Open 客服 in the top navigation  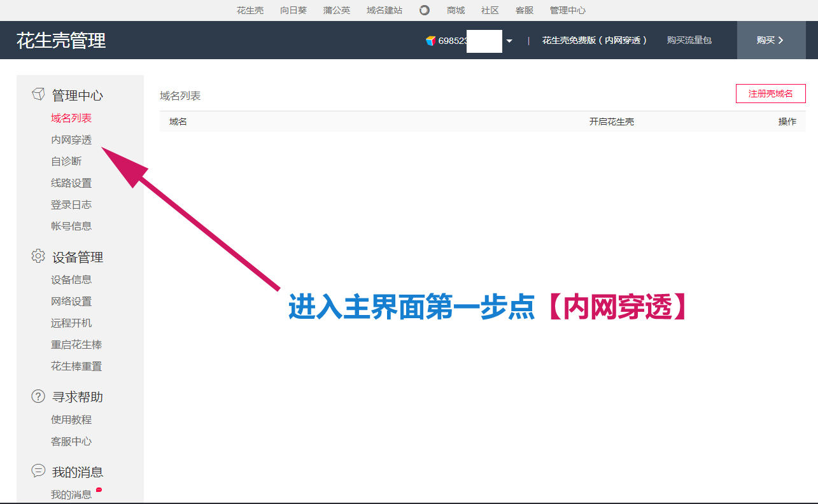[x=525, y=10]
